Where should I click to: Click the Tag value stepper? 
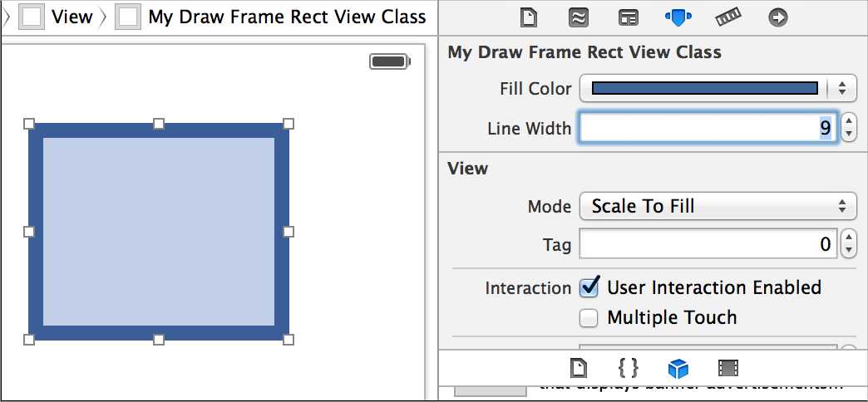click(848, 244)
